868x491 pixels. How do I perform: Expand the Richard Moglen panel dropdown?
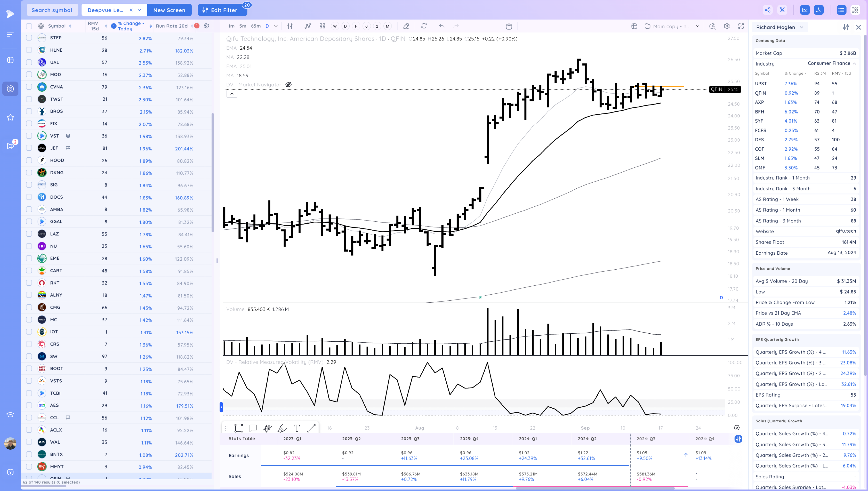tap(802, 27)
